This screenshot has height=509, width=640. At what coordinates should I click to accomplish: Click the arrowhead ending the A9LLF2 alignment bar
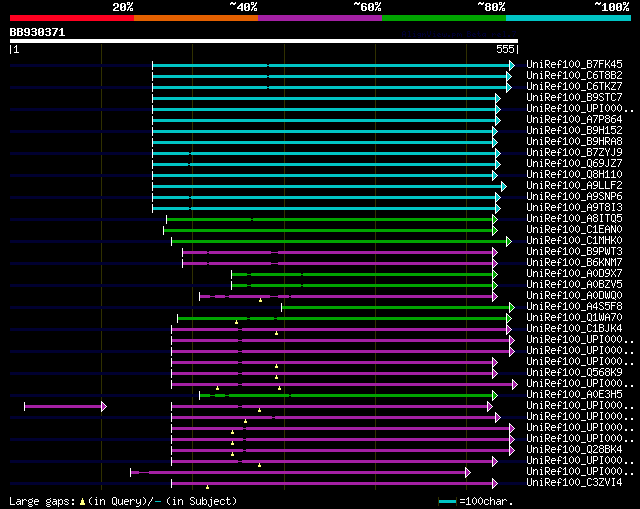(x=504, y=187)
